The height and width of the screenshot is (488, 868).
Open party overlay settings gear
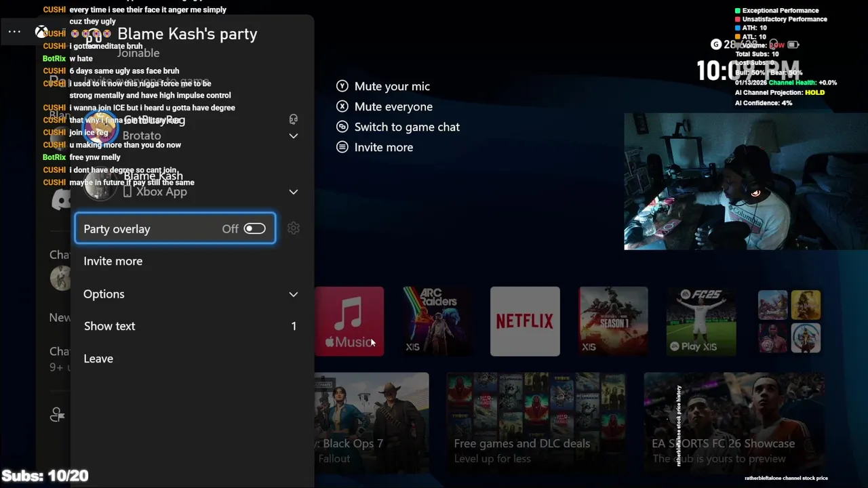[x=294, y=228]
